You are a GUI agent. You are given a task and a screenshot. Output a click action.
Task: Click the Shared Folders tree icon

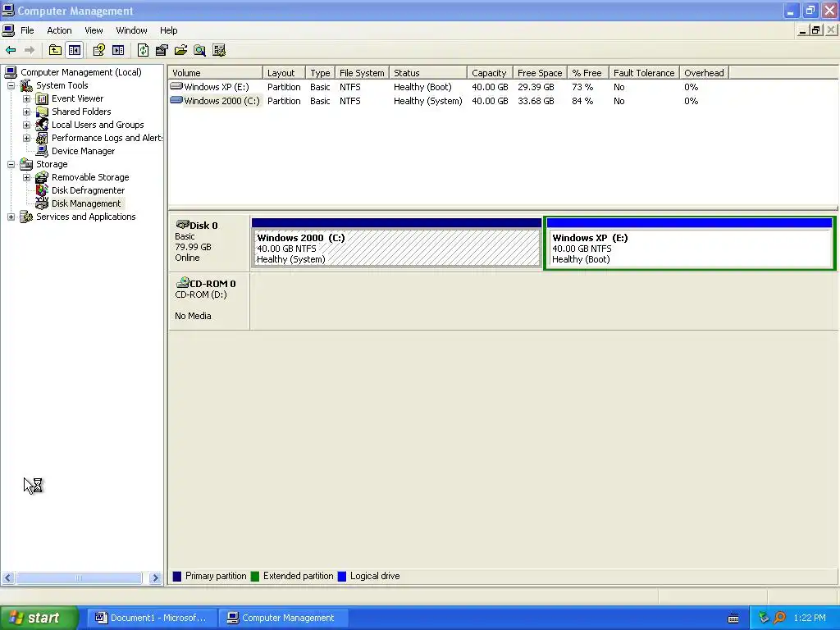coord(42,112)
